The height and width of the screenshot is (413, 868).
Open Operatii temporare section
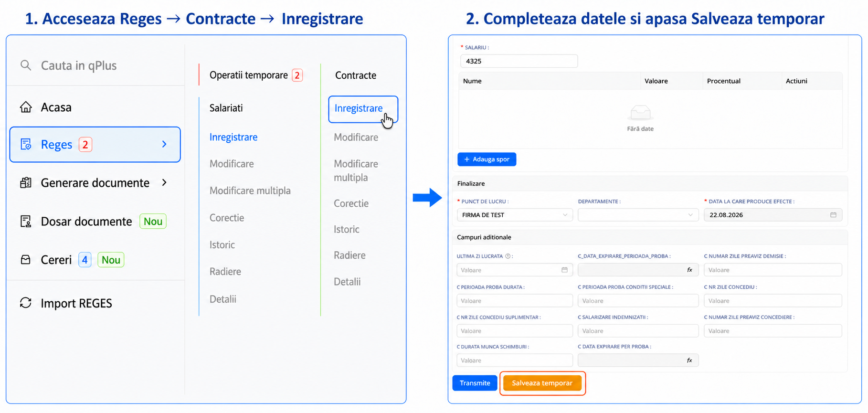point(248,75)
